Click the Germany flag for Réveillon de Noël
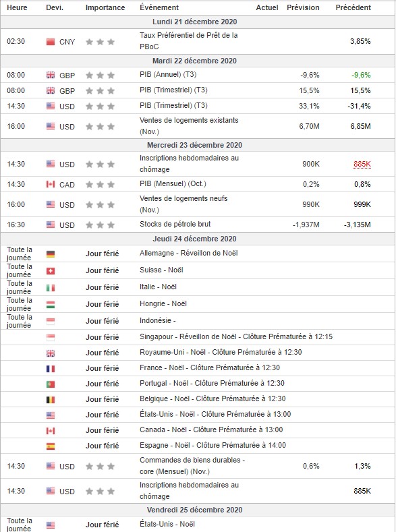 coord(51,254)
